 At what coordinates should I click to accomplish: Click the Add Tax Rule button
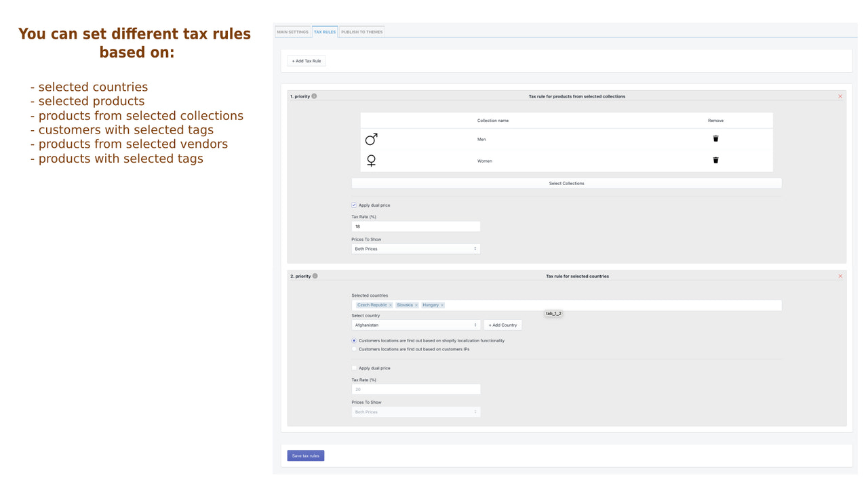(x=306, y=60)
